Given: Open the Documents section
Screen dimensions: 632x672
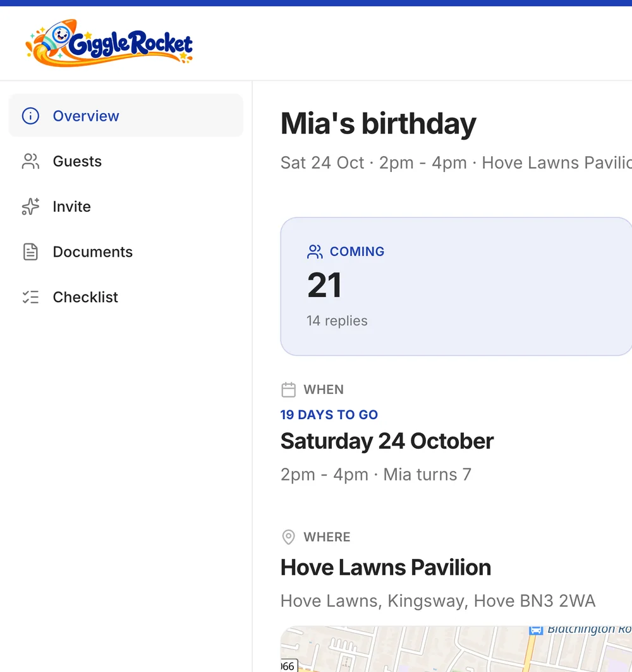Looking at the screenshot, I should 126,252.
